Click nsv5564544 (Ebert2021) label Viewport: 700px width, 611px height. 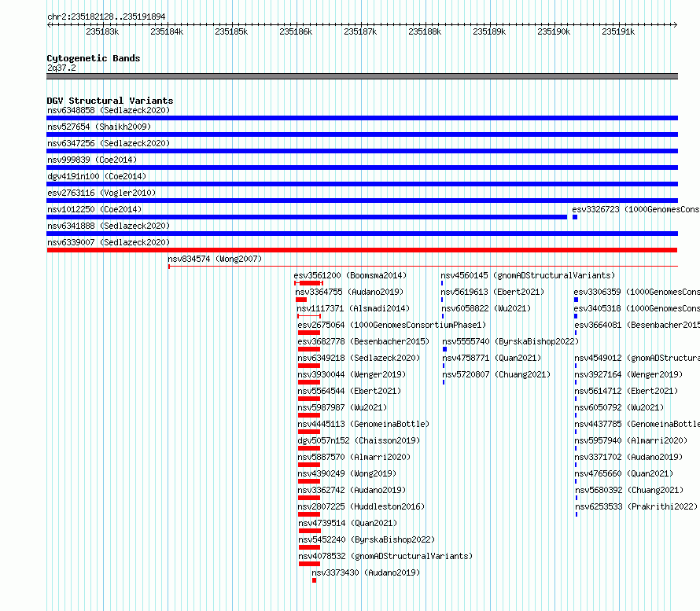point(349,391)
